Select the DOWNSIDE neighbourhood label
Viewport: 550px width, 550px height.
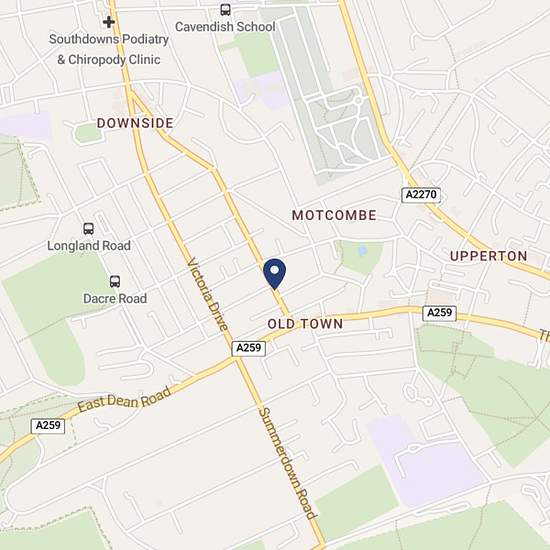135,123
